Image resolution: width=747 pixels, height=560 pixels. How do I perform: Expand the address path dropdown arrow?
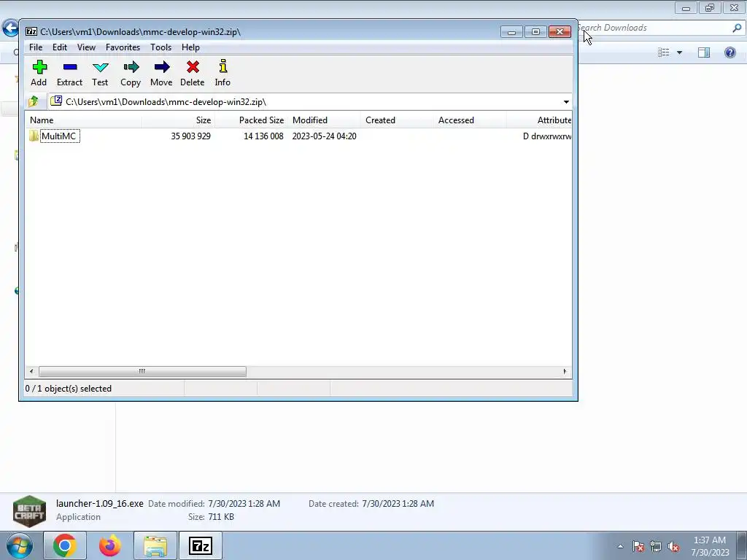566,102
